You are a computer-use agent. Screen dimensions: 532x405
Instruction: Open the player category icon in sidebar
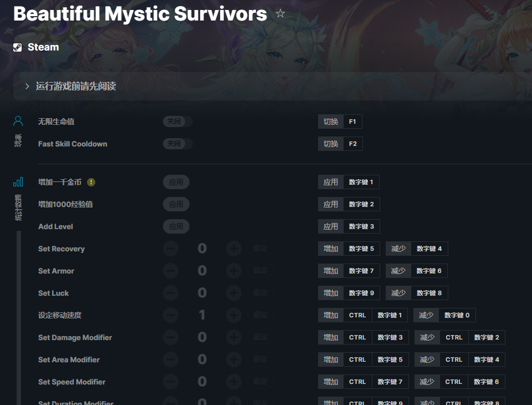tap(18, 121)
